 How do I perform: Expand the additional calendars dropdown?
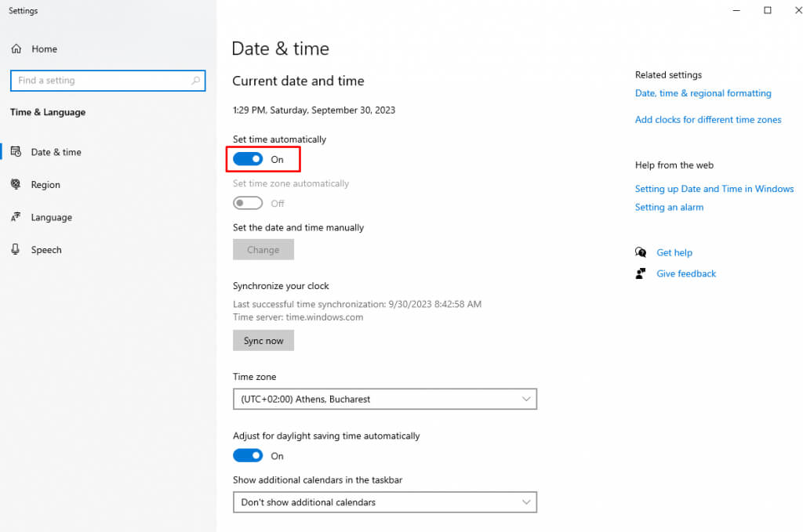(384, 502)
